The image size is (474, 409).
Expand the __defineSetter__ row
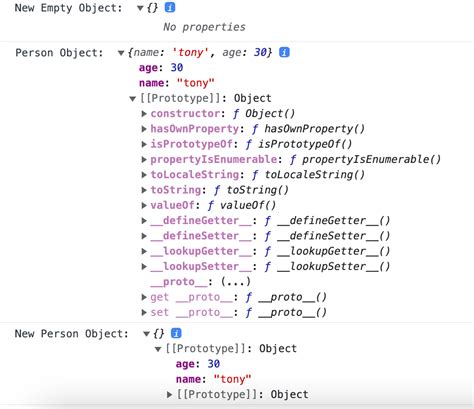click(144, 236)
